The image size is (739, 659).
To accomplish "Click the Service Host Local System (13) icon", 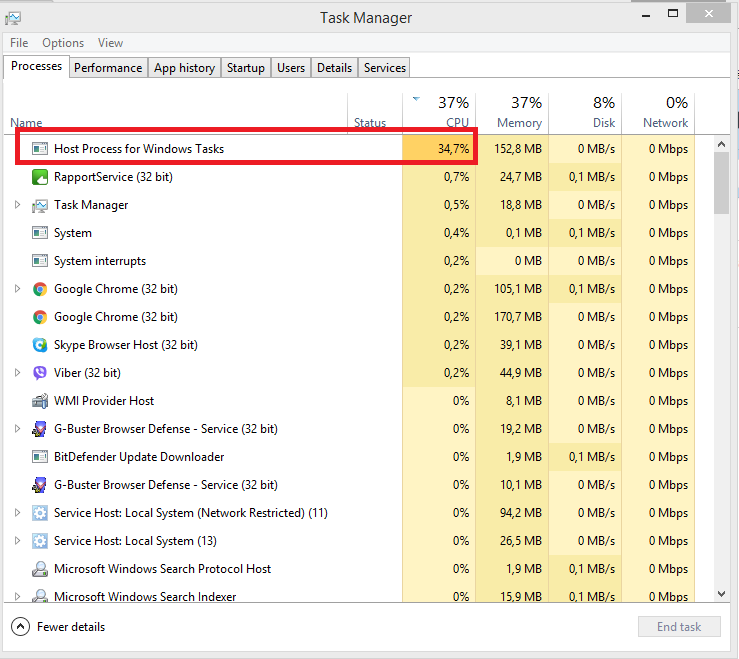I will pos(40,541).
